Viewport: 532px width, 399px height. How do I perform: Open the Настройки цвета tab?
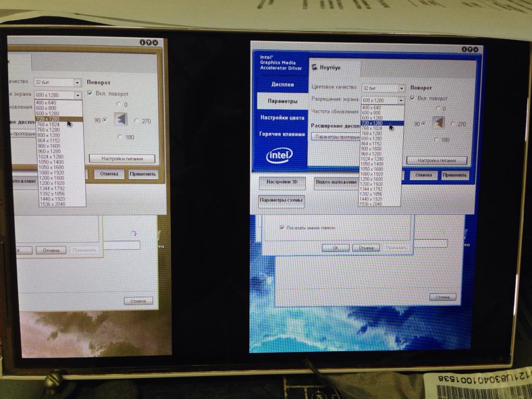pos(283,118)
